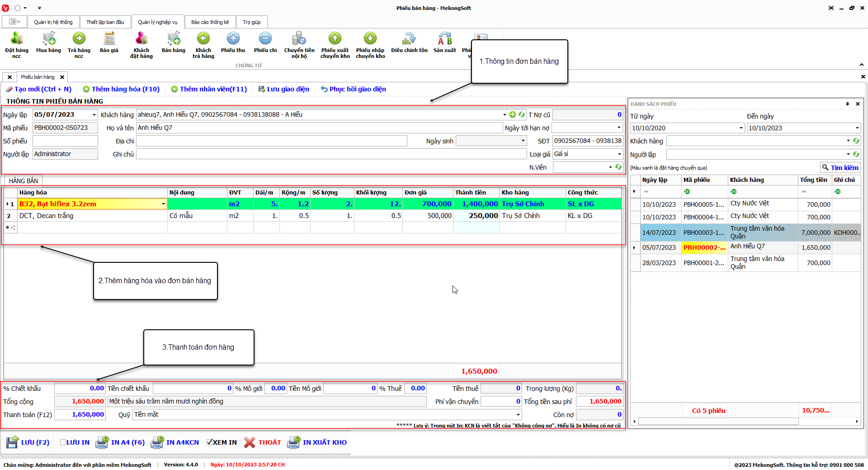Open the Sản xuất production icon

click(x=444, y=43)
